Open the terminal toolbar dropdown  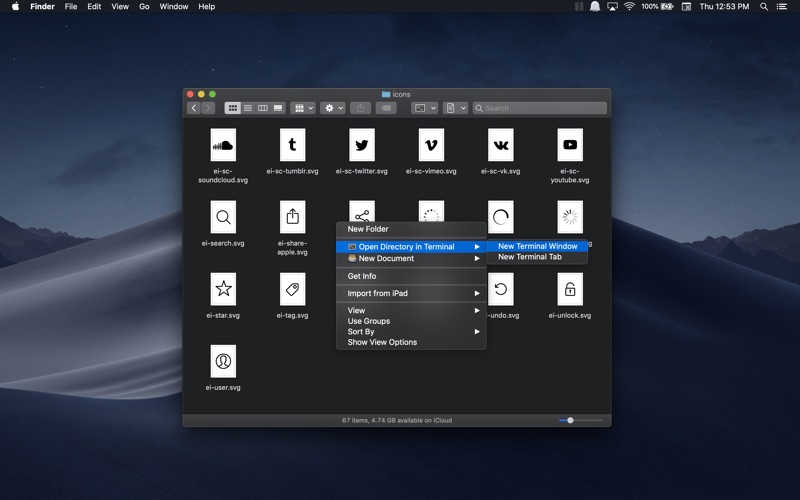[425, 108]
